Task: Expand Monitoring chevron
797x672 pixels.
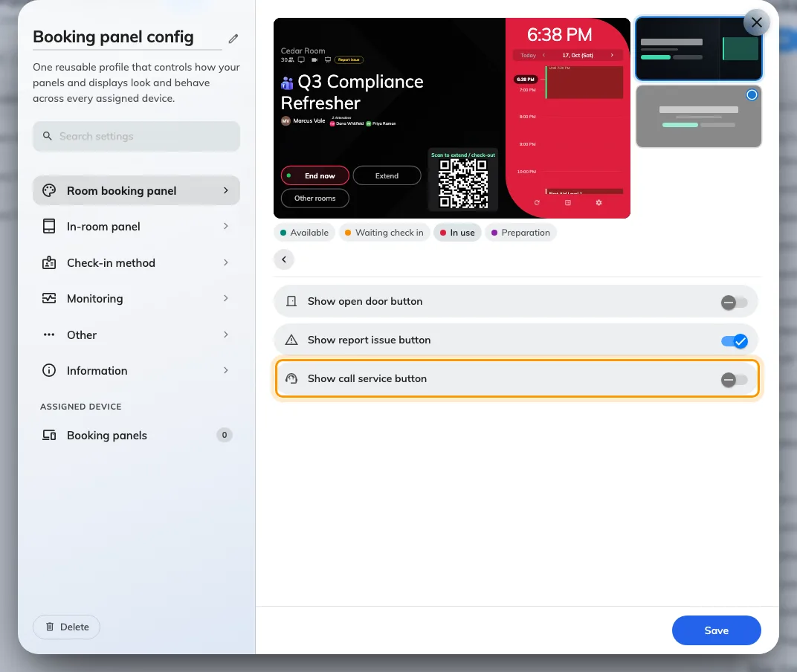Action: [226, 298]
